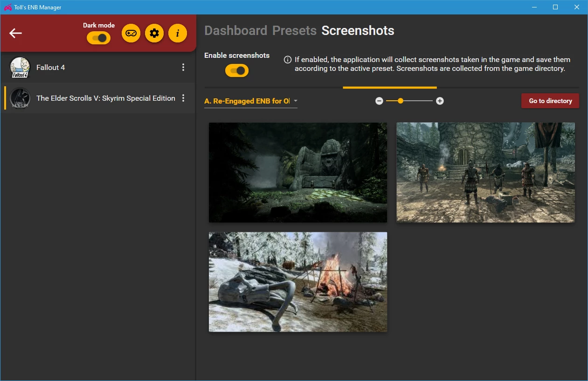Open the guards at stone tower screenshot
This screenshot has width=588, height=381.
485,173
